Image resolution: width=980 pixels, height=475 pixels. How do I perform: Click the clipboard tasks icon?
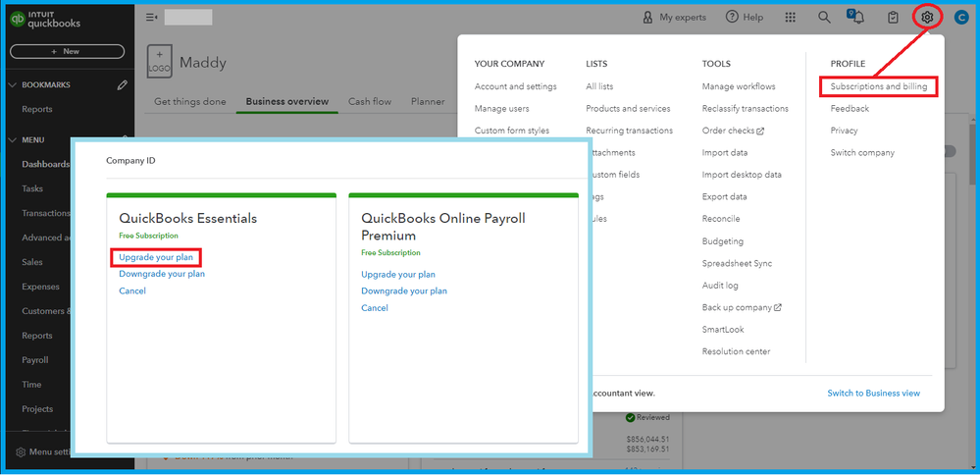click(893, 18)
